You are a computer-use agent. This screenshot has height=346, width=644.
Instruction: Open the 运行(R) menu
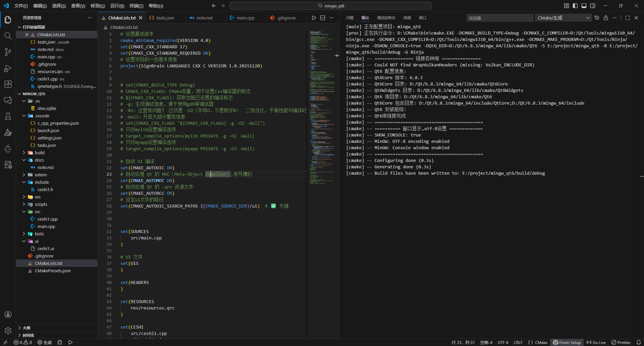click(117, 6)
